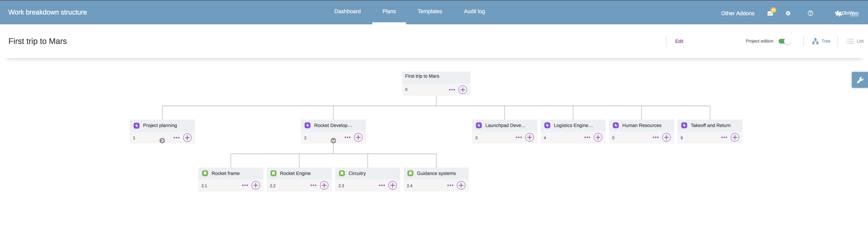Open the Plans tab
Image resolution: width=868 pixels, height=227 pixels.
[x=389, y=11]
